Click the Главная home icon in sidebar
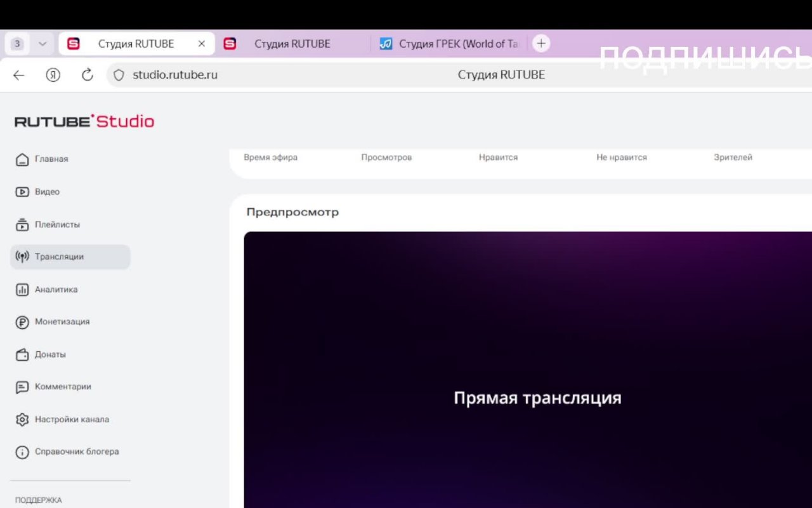Screen dimensions: 812x508 (22, 159)
